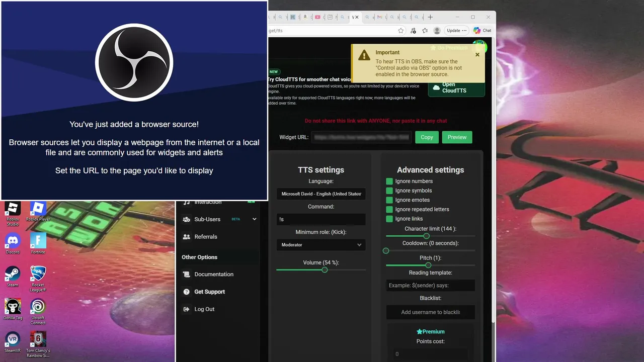The height and width of the screenshot is (362, 644).
Task: Adjust the Character limit slider handle
Action: [x=427, y=236]
